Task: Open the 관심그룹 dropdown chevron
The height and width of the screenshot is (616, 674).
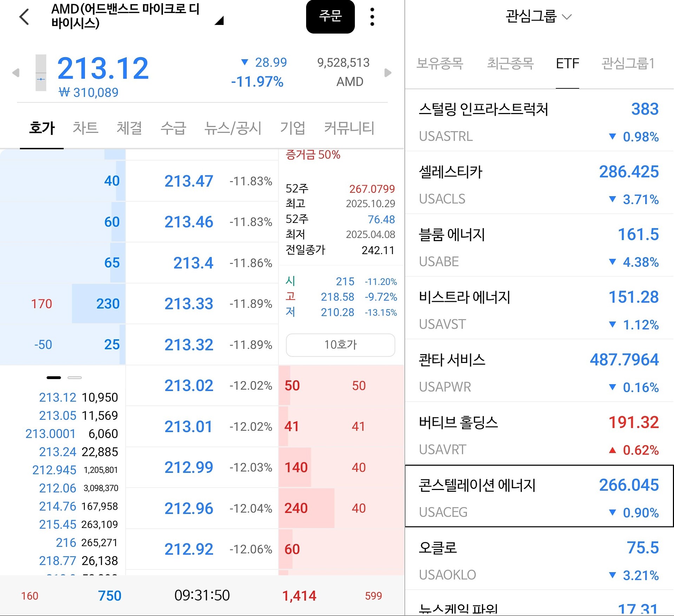Action: 567,16
